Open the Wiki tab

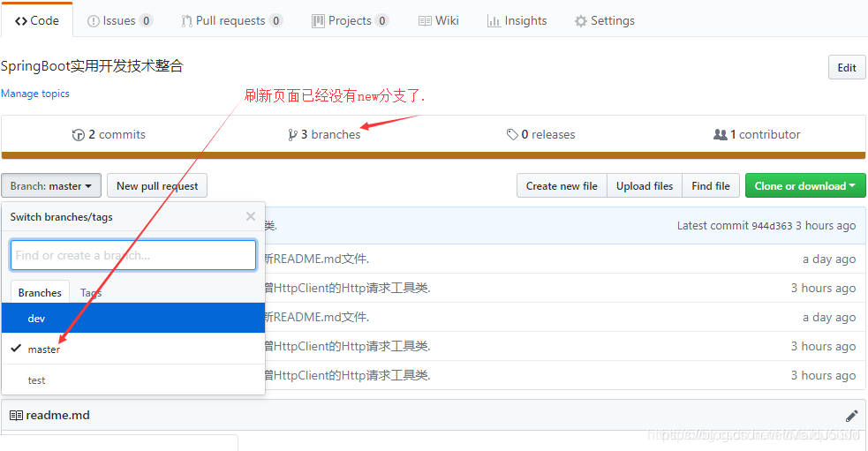[x=439, y=20]
